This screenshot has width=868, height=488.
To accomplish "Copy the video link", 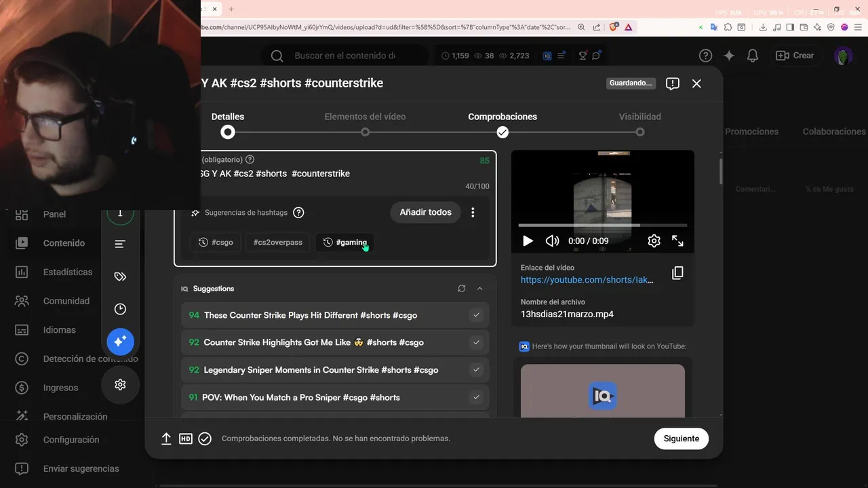I will pos(677,273).
